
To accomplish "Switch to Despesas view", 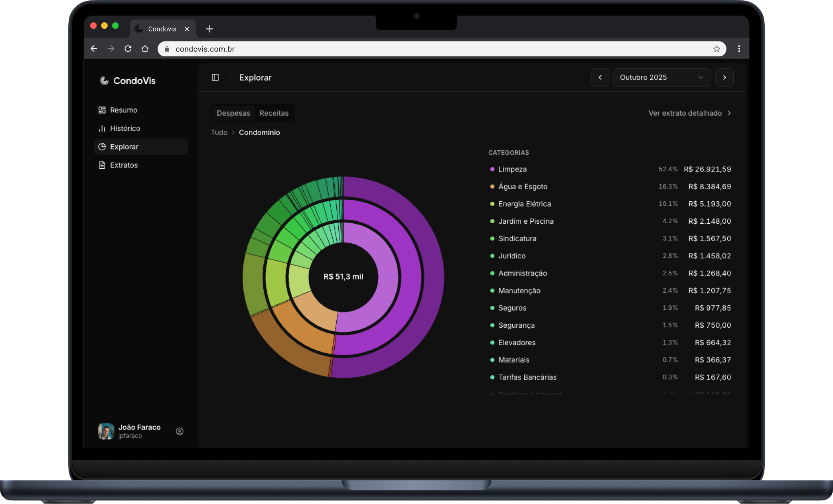I will [x=233, y=113].
